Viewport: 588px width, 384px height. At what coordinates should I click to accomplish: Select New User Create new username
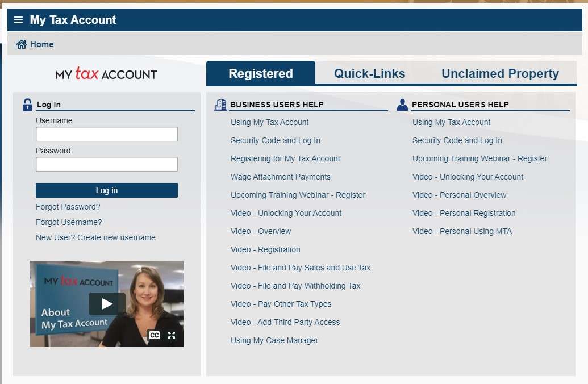pos(95,237)
